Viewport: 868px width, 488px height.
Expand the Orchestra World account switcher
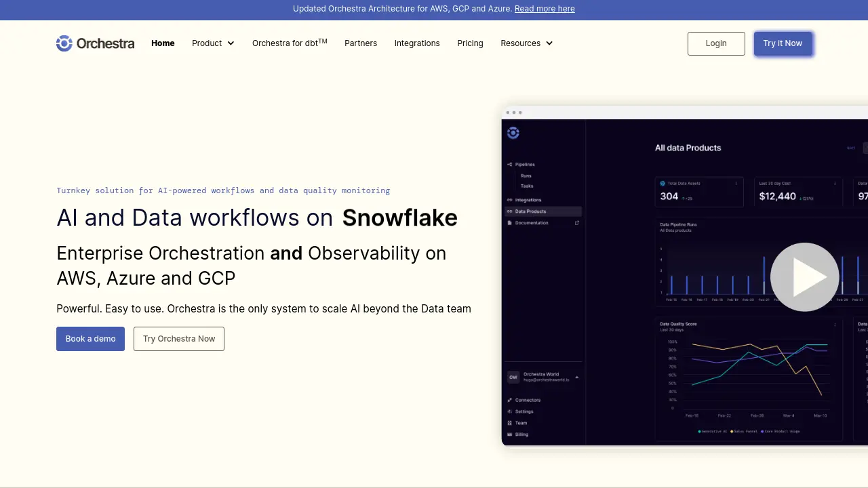[x=577, y=377]
